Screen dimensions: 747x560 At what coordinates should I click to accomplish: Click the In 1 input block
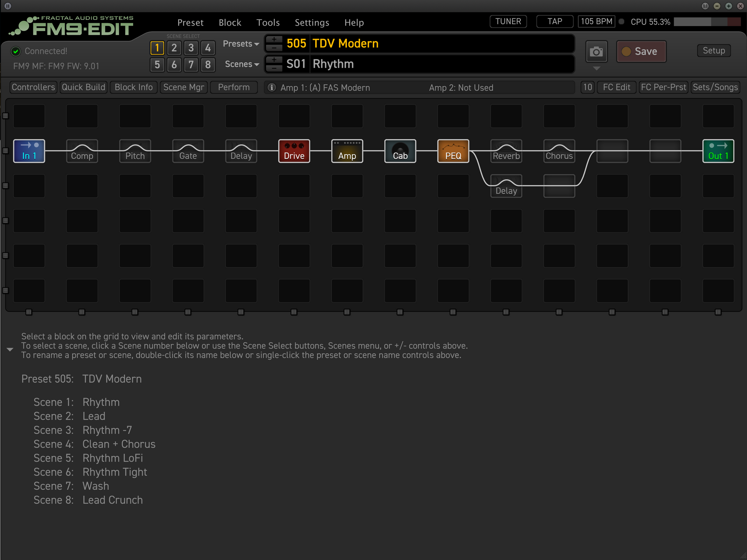(x=29, y=151)
